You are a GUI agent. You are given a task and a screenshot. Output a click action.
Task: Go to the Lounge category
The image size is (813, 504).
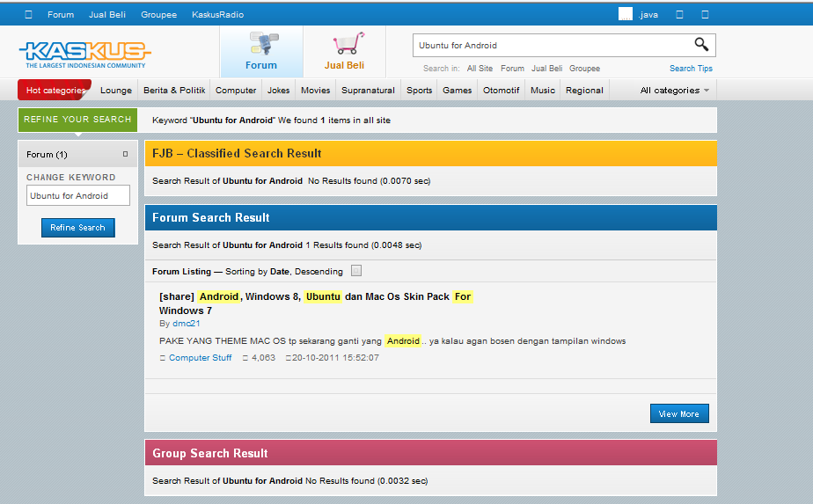115,91
